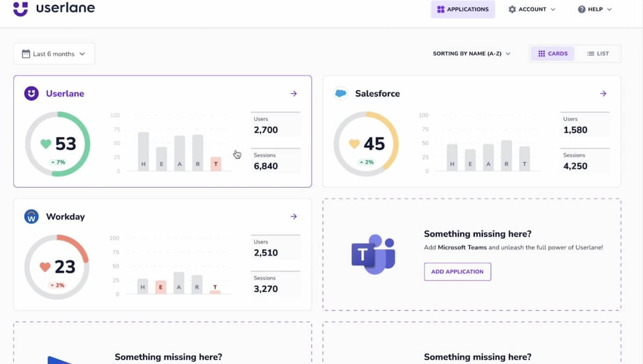Click the Userlane HEART score 53 gauge

tap(58, 144)
